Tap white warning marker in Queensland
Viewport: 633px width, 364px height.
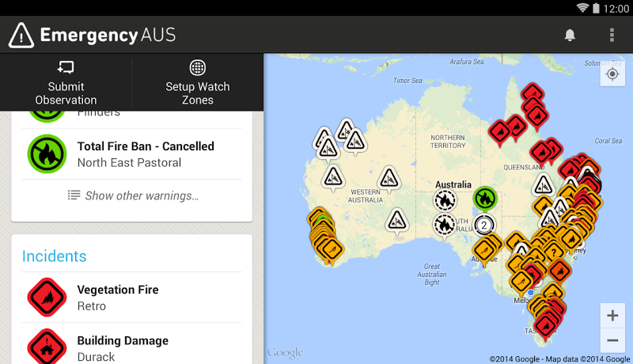(x=543, y=186)
